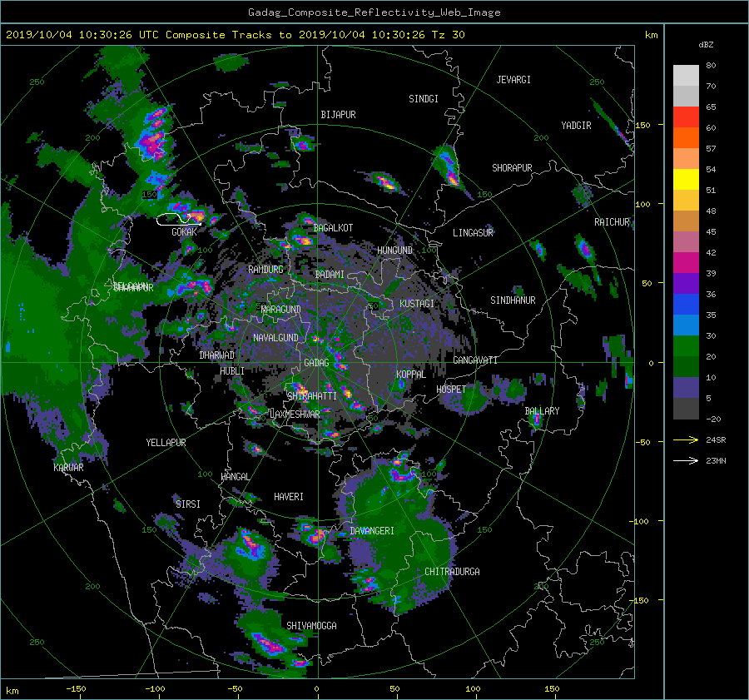
Task: Click the 23MN legend text
Action: tap(716, 460)
